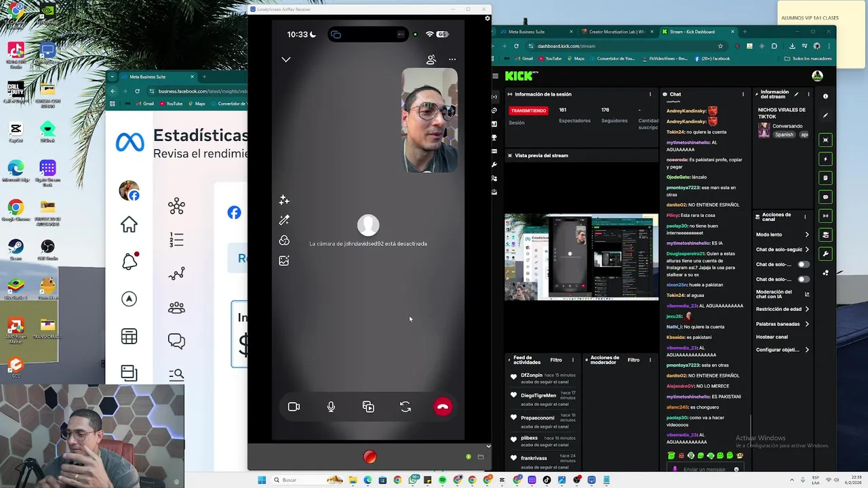Open the Chrome downloads icon
868x488 pixels.
pos(792,46)
